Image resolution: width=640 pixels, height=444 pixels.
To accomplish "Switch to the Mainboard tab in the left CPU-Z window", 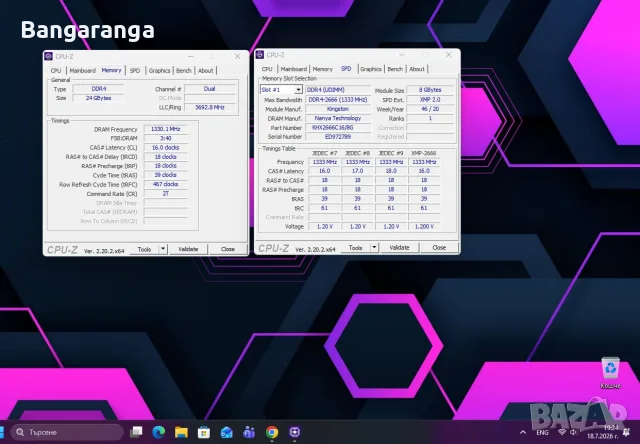I will (82, 71).
